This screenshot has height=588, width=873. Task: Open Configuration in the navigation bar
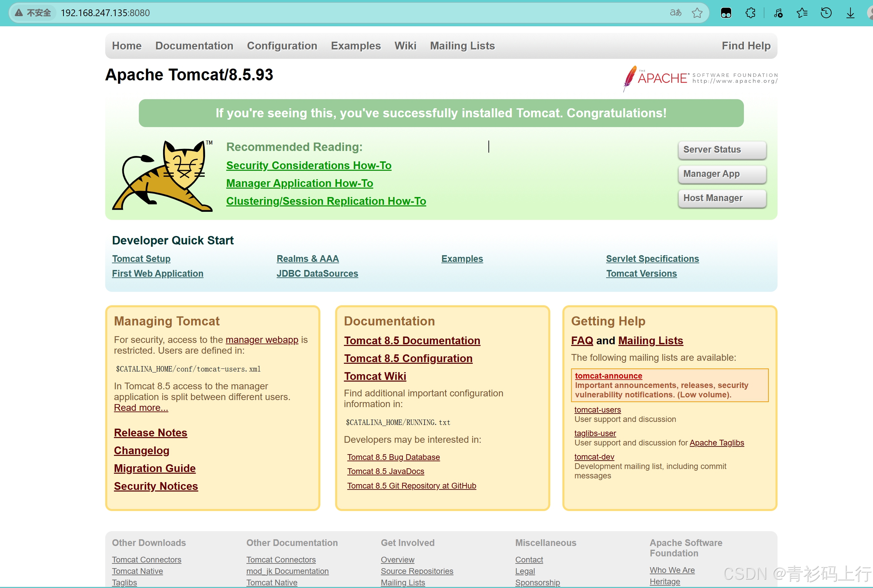(x=282, y=46)
